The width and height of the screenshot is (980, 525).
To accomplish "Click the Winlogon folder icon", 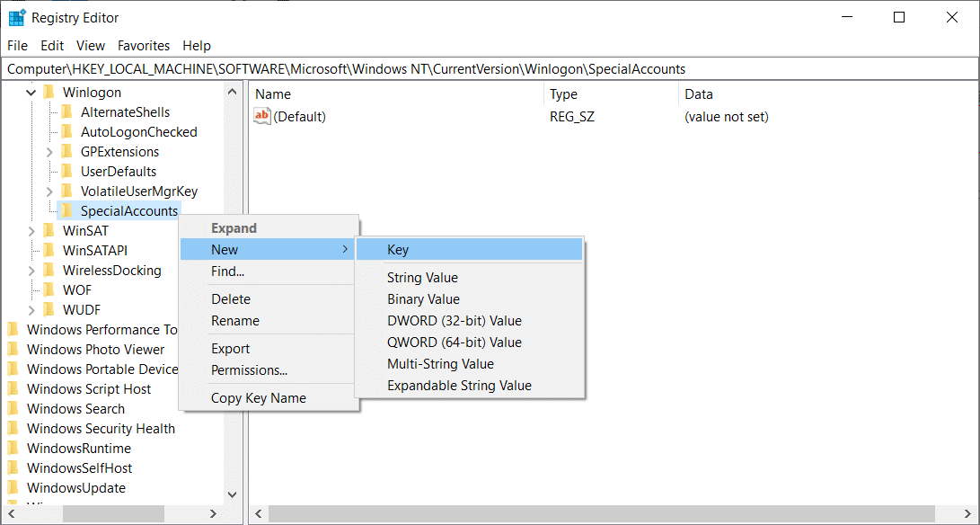I will [49, 93].
